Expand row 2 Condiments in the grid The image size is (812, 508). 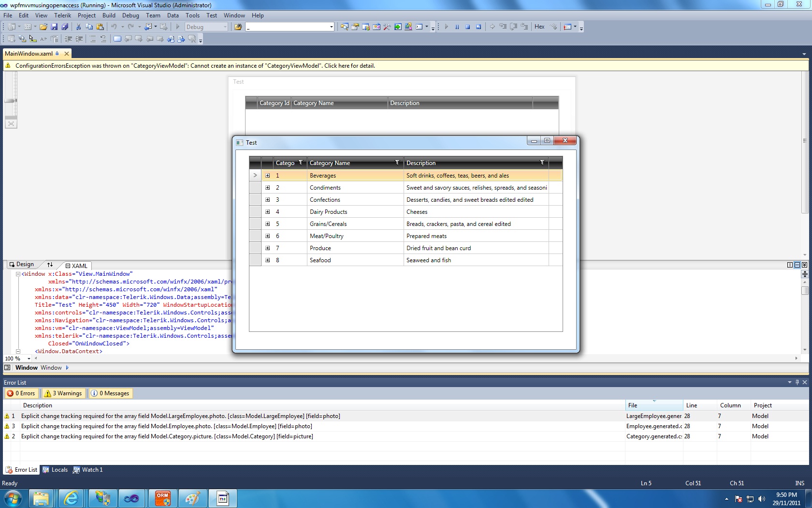268,188
